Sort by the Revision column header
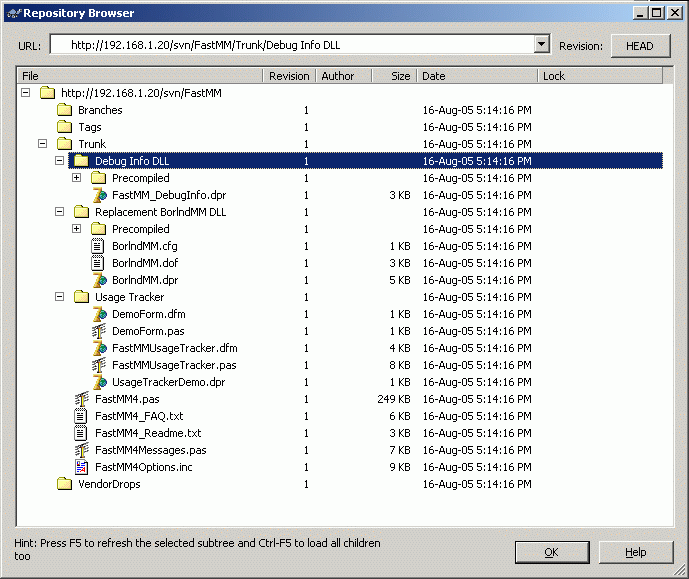The width and height of the screenshot is (689, 579). tap(289, 76)
